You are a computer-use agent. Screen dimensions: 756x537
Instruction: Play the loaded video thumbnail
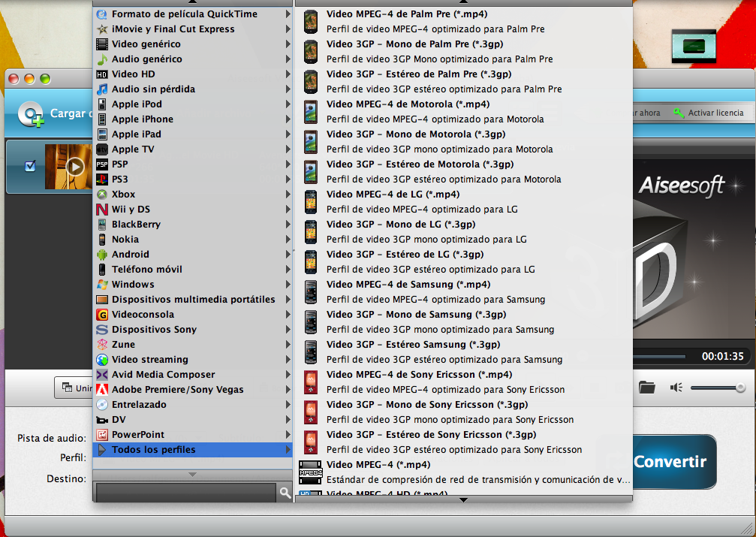(75, 167)
